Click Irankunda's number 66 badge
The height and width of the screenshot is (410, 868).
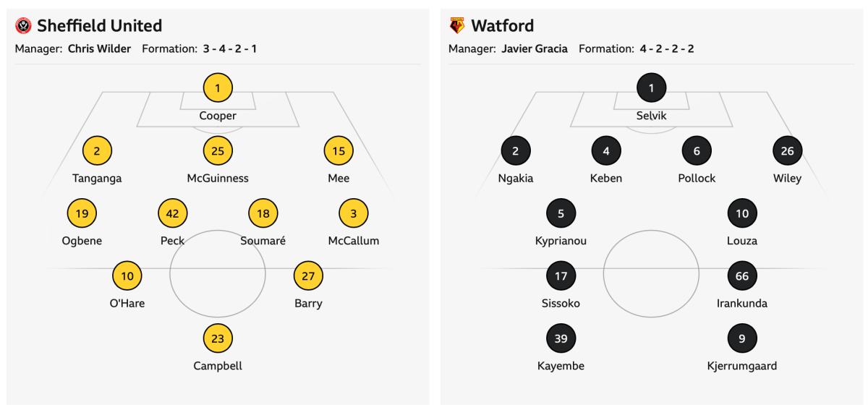click(742, 276)
